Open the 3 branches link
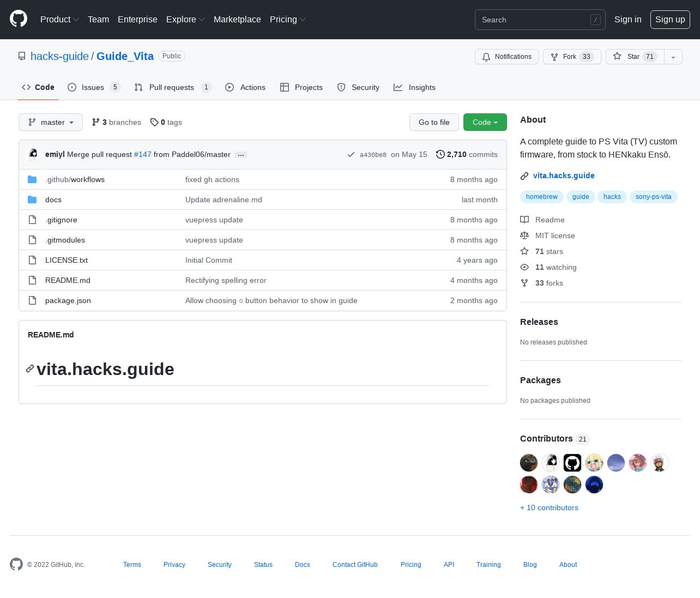The width and height of the screenshot is (700, 598). tap(117, 122)
